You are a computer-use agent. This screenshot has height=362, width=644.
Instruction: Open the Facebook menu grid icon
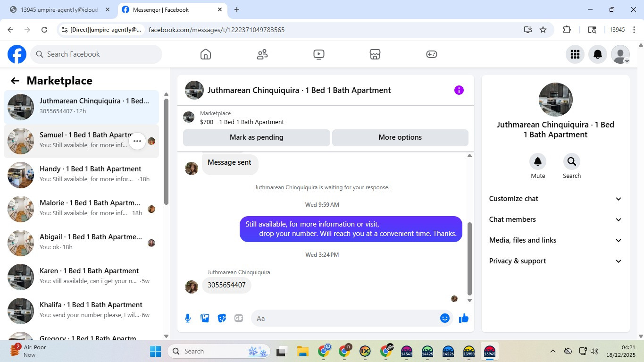[x=575, y=54]
